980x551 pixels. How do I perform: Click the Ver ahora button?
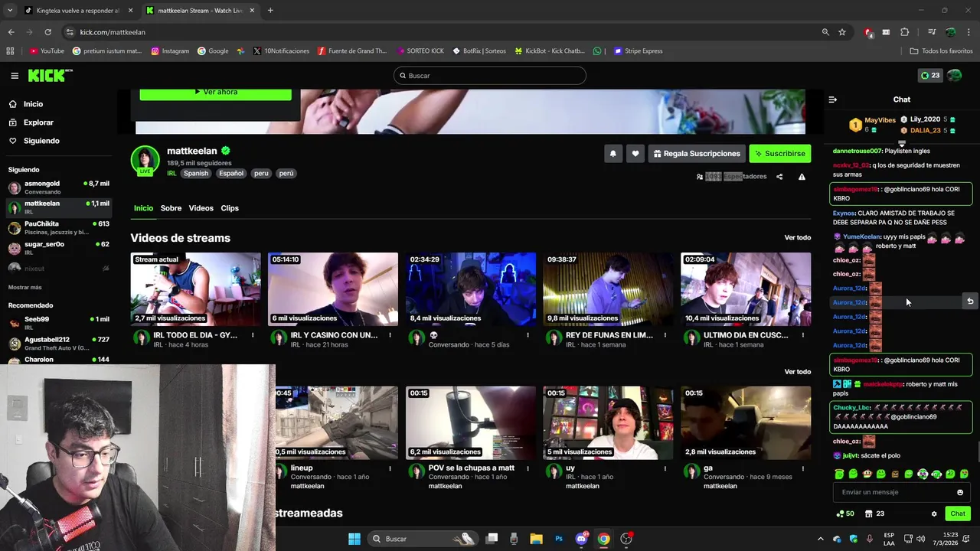coord(215,92)
